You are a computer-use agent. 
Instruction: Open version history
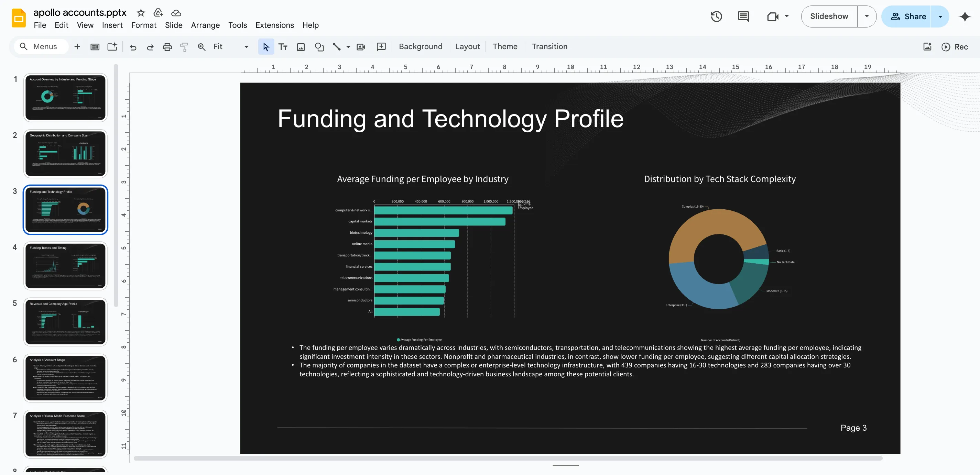[717, 16]
